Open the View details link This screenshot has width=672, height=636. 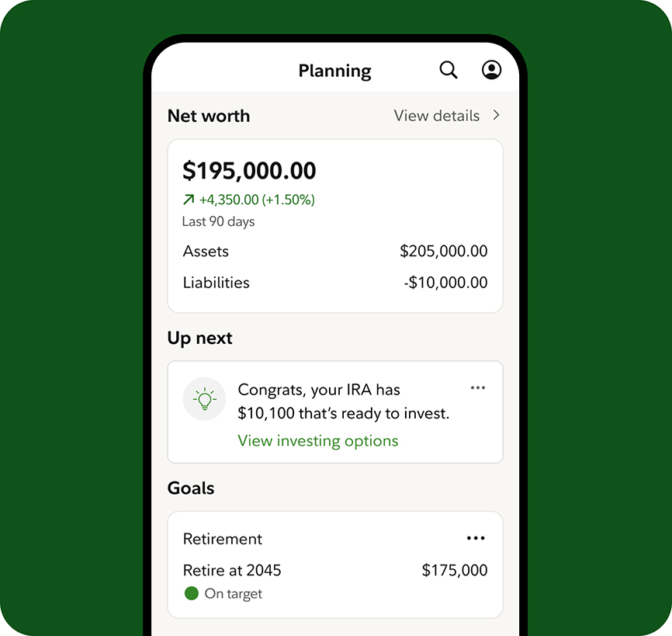click(x=437, y=116)
